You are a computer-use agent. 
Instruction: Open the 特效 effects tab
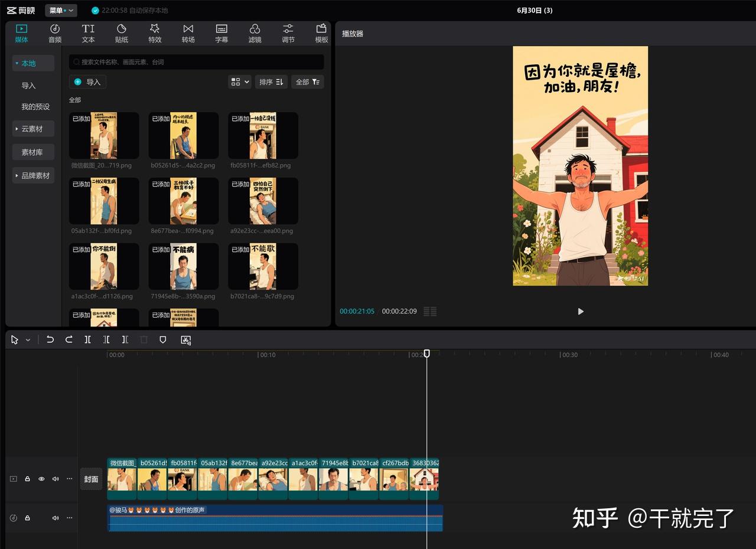[155, 34]
